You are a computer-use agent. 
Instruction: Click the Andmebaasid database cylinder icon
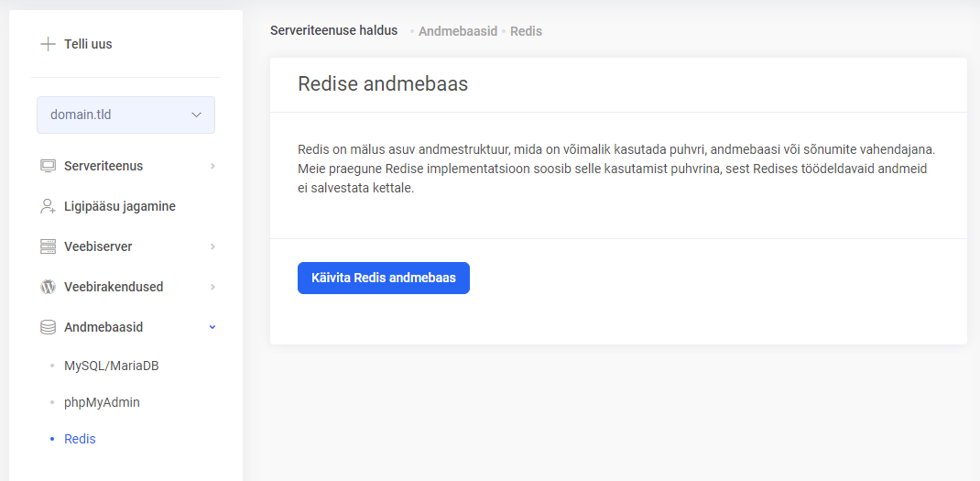pos(49,327)
